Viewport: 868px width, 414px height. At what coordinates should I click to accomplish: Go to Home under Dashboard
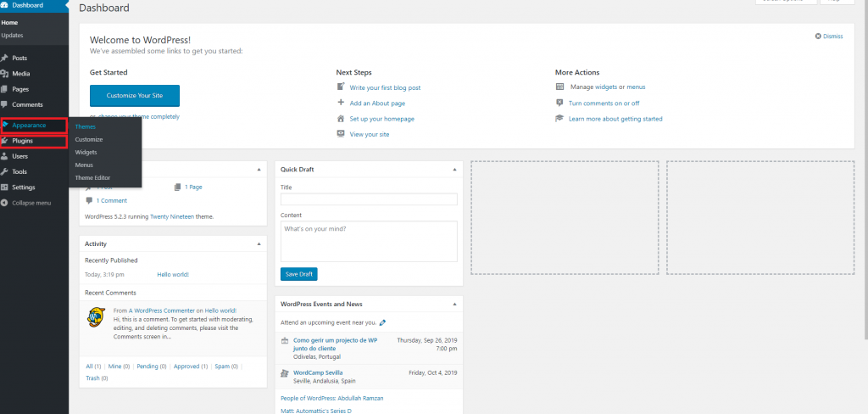tap(9, 23)
